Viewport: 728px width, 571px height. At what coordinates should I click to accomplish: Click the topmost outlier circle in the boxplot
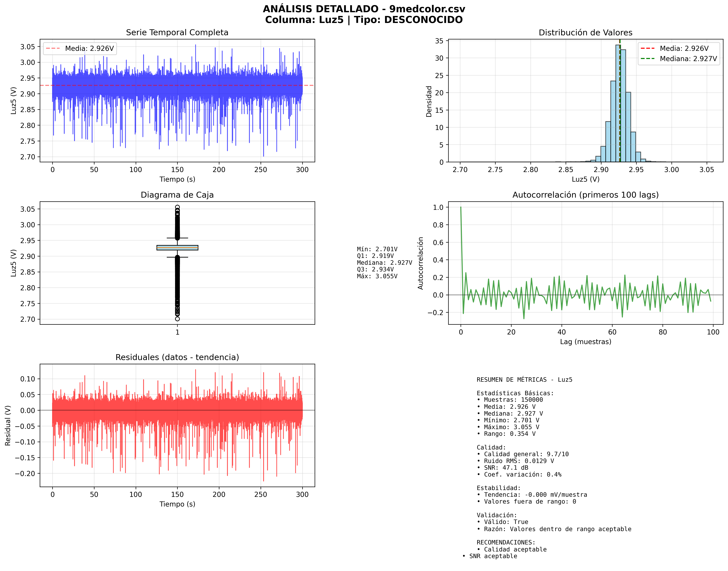click(x=177, y=207)
